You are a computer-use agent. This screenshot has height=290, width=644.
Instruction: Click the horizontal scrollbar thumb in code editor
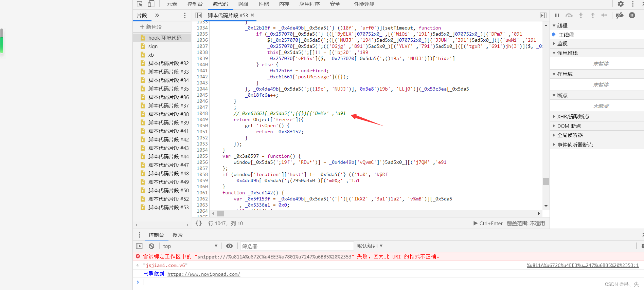(220, 213)
